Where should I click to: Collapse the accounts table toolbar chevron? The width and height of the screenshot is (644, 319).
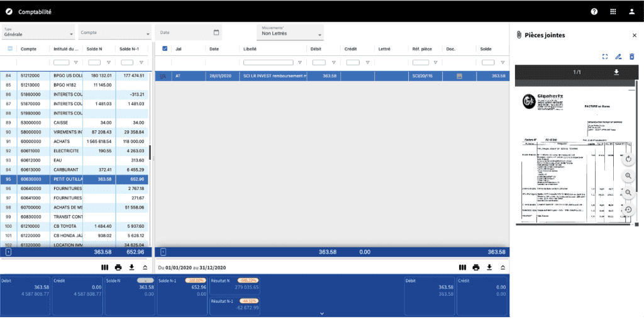pos(145,267)
